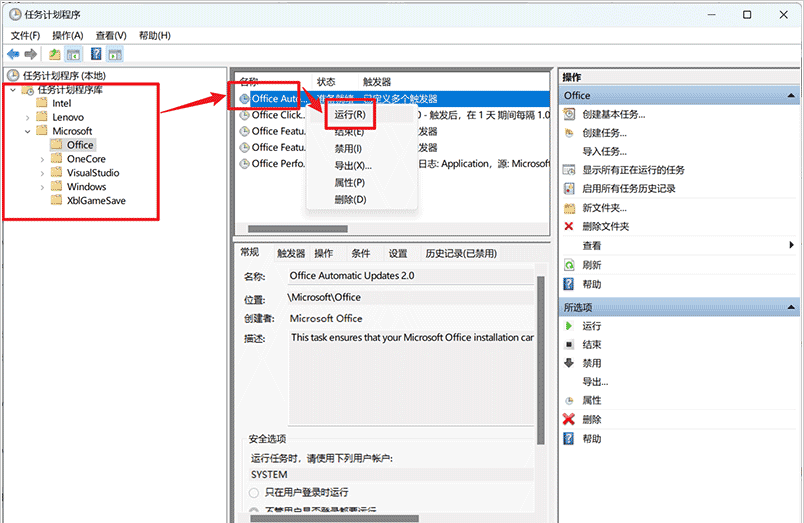804x523 pixels.
Task: Click the 显示所有正在运行的任务 icon
Action: point(569,170)
